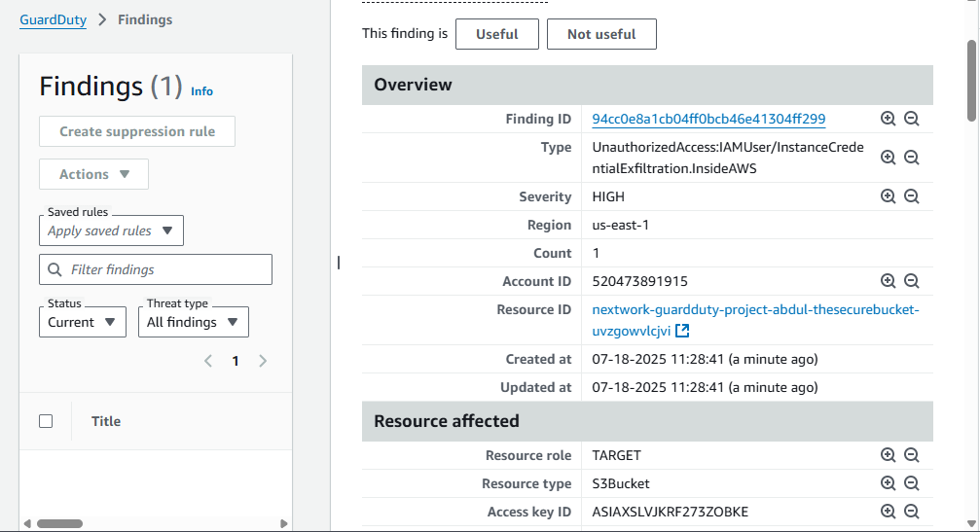Open Status Current dropdown
This screenshot has height=532, width=980.
click(x=83, y=322)
